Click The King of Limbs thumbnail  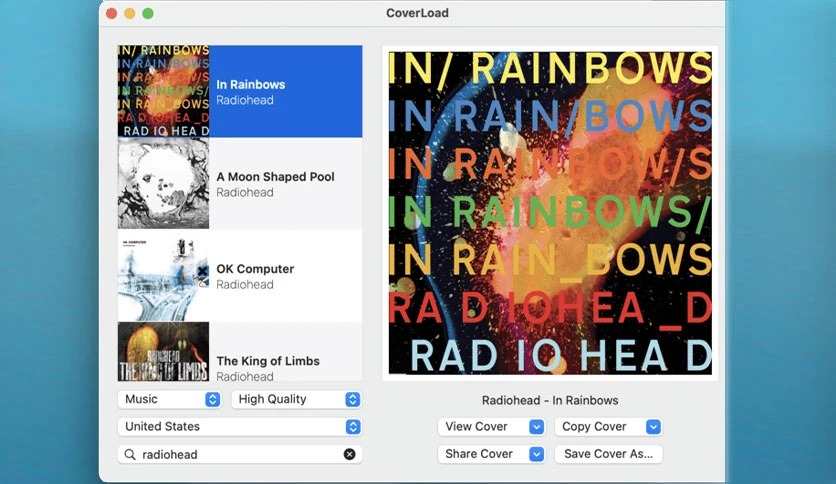coord(163,352)
